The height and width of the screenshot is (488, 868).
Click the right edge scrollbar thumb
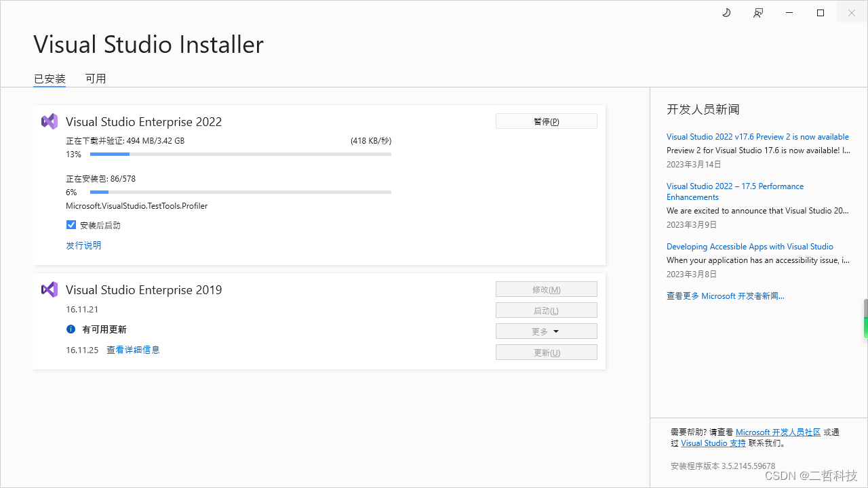coord(865,319)
